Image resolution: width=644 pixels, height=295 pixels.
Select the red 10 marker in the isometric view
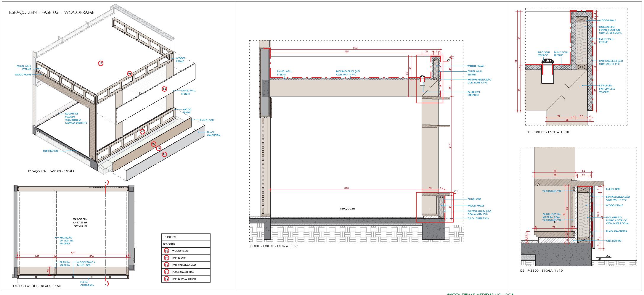pyautogui.click(x=159, y=148)
